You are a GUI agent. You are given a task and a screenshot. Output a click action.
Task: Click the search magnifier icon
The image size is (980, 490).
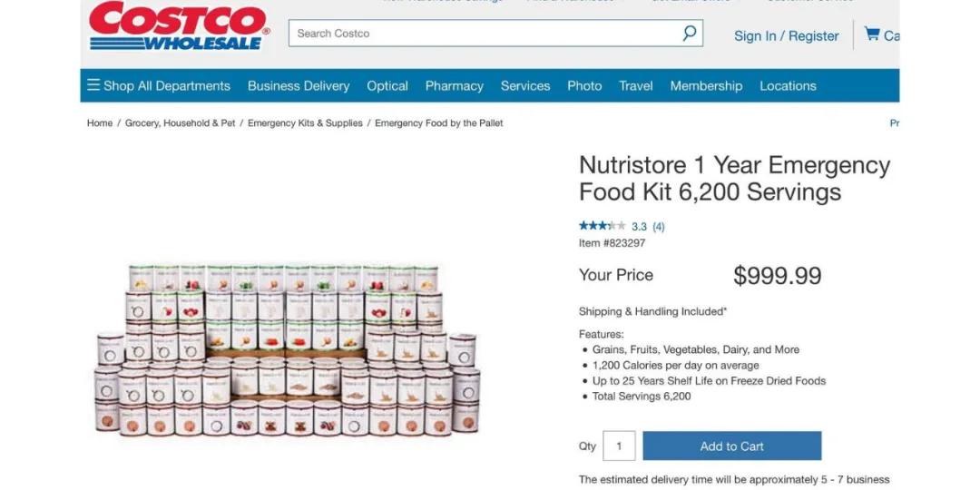689,34
